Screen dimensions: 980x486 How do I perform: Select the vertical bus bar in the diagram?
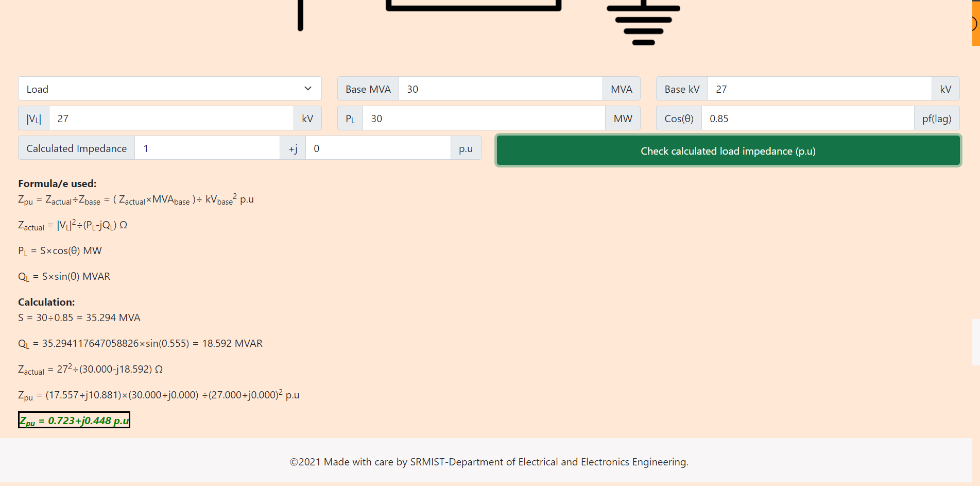(300, 15)
